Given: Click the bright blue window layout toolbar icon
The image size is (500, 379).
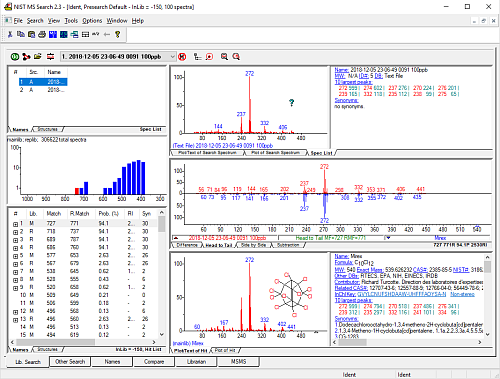Looking at the screenshot, I should 53,34.
